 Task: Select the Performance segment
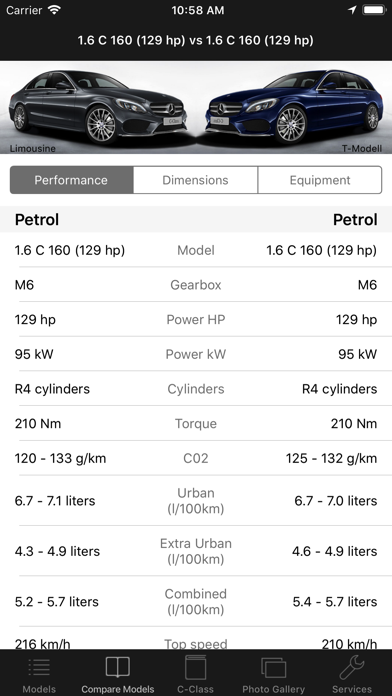71,180
